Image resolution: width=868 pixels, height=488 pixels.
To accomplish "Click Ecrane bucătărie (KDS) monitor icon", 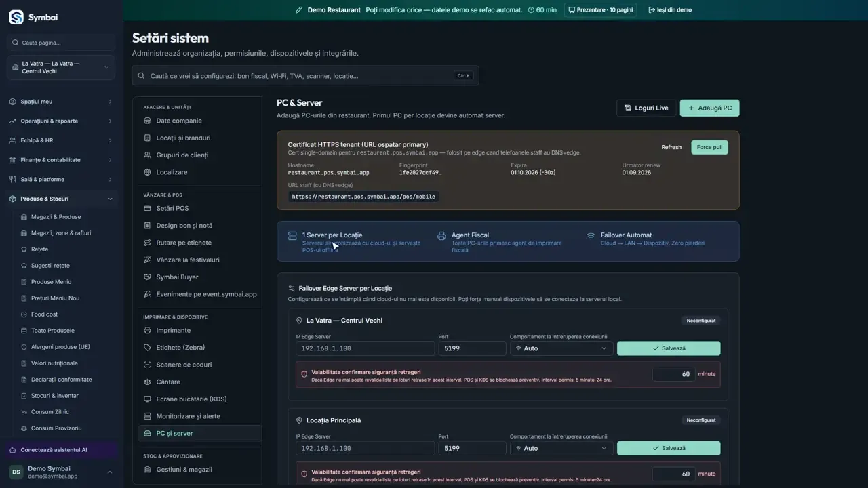I will (148, 399).
